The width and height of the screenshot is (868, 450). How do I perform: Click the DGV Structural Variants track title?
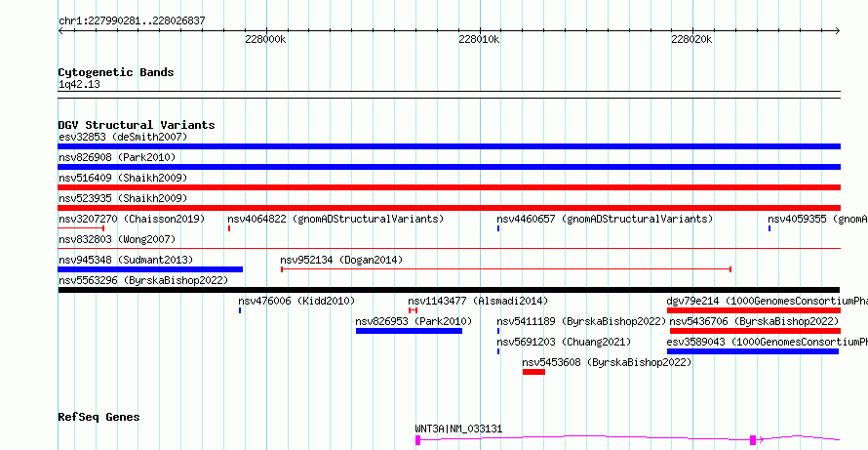137,125
